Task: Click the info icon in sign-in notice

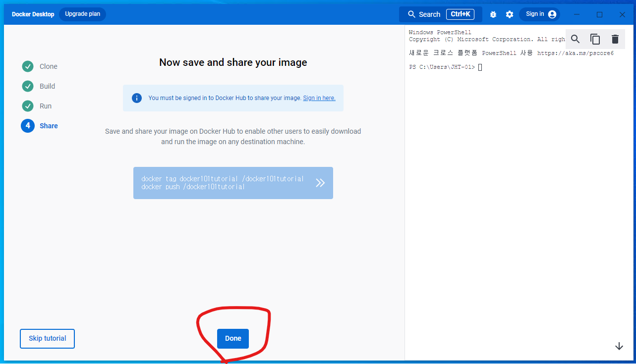Action: click(137, 98)
